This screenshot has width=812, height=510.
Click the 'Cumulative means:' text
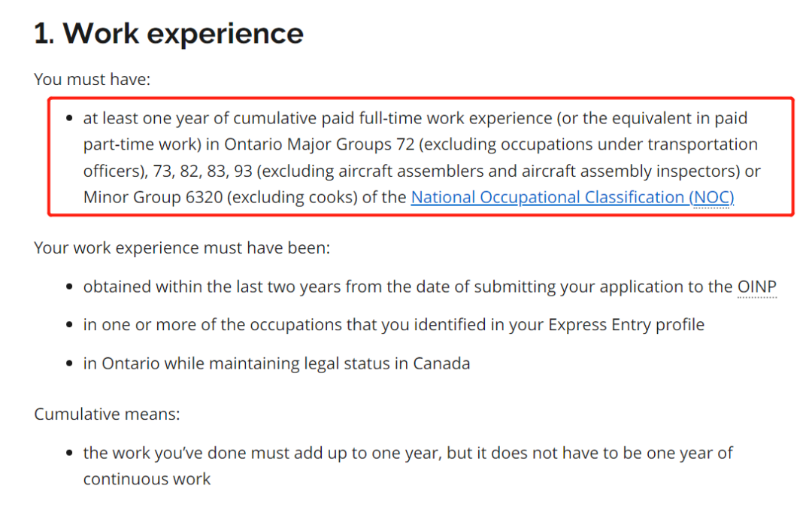(108, 414)
